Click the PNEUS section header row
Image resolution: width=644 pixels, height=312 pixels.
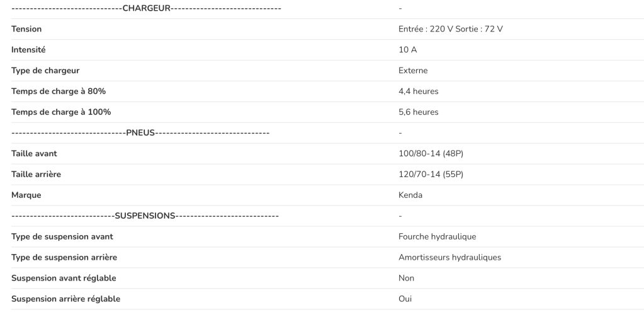coord(140,133)
